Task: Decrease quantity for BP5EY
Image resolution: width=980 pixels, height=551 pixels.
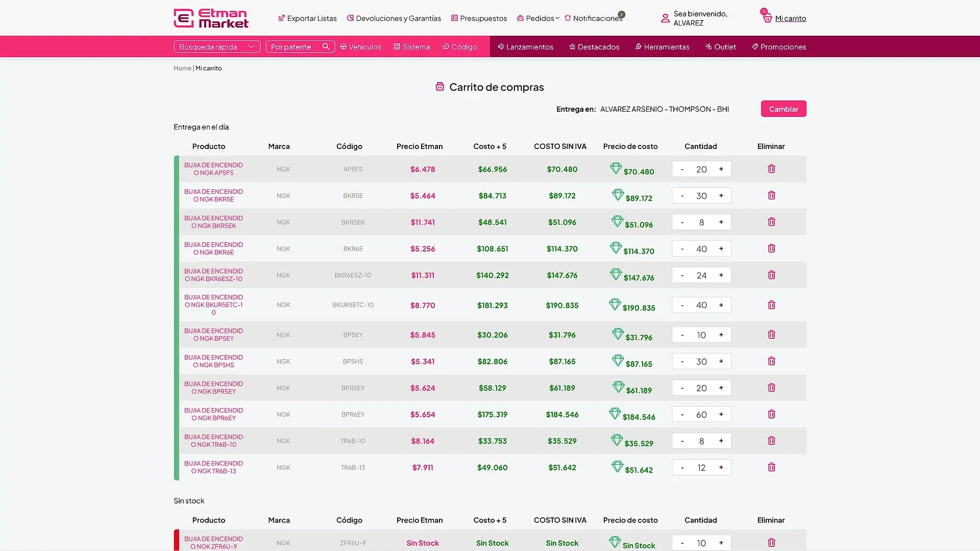Action: (x=682, y=335)
